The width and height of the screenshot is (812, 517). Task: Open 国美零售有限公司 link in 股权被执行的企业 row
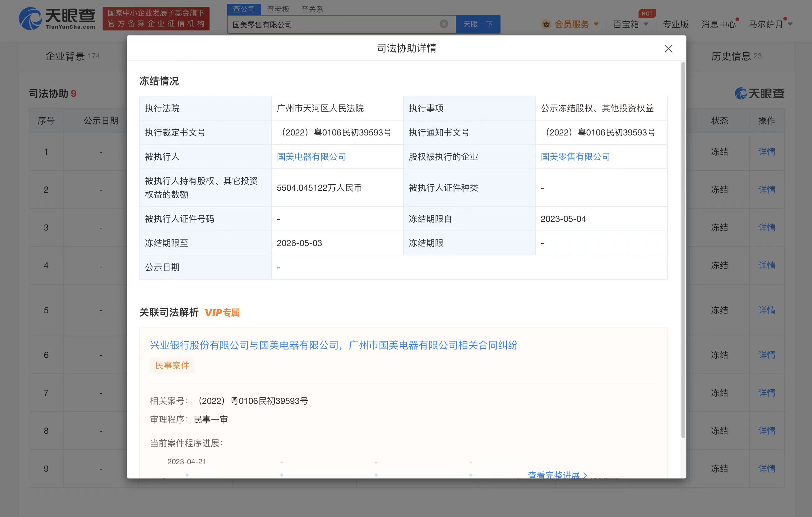click(575, 157)
